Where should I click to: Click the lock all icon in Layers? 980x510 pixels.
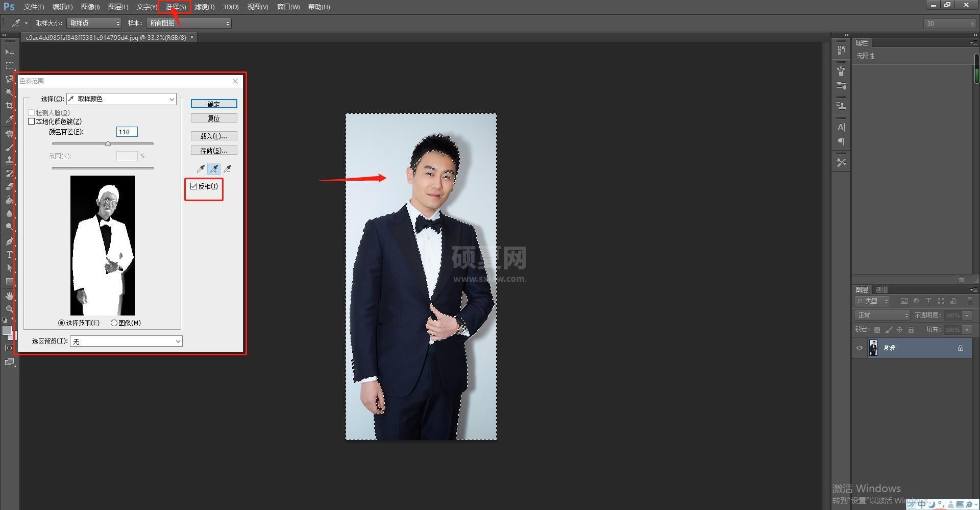911,330
